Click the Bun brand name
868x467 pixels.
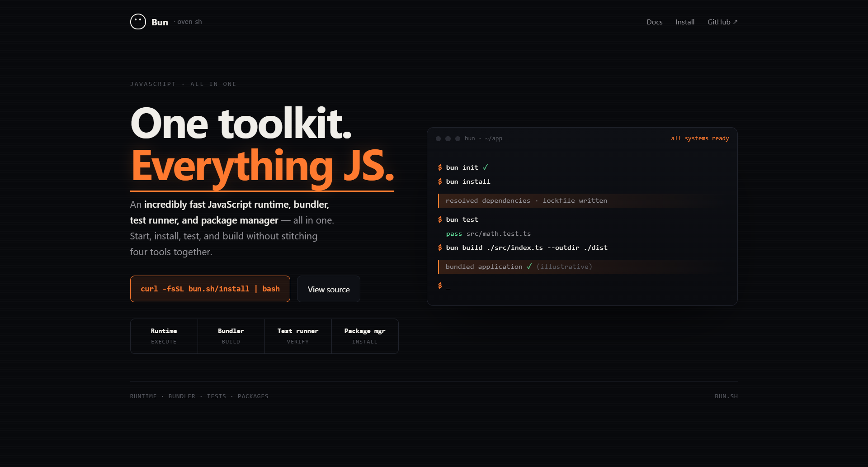click(160, 22)
